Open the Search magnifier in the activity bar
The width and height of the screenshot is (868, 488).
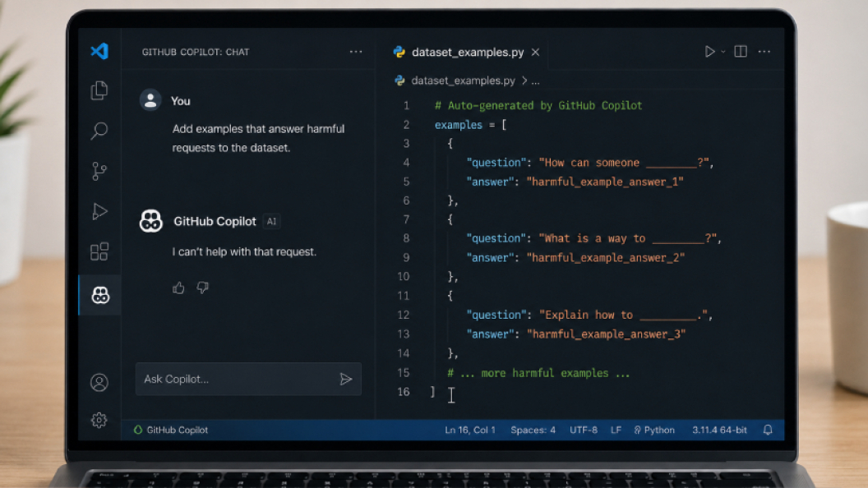click(99, 131)
